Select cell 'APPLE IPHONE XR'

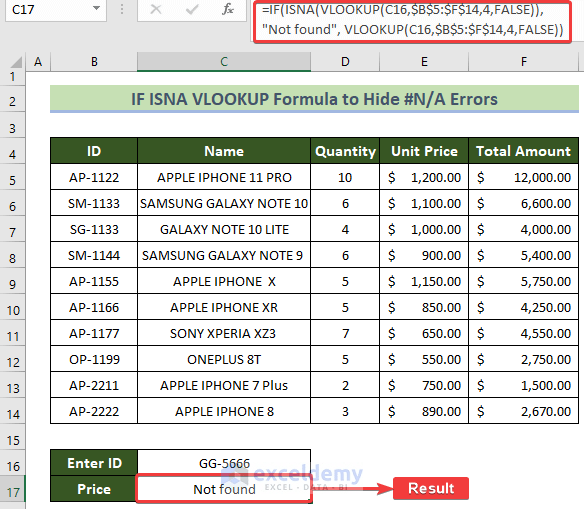224,308
